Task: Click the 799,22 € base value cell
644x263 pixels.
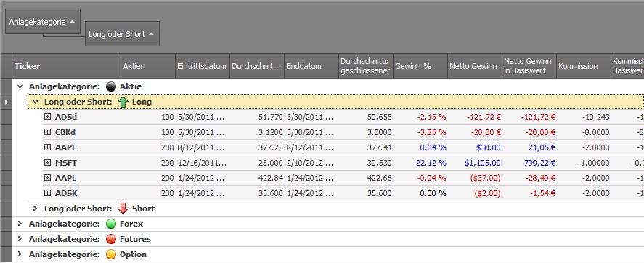Action: tap(529, 163)
